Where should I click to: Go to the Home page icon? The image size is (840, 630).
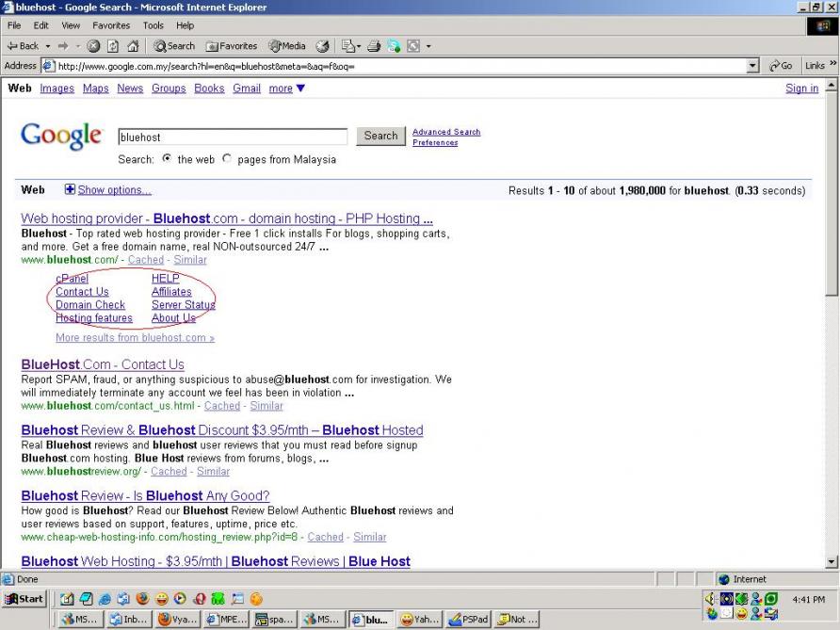click(133, 46)
